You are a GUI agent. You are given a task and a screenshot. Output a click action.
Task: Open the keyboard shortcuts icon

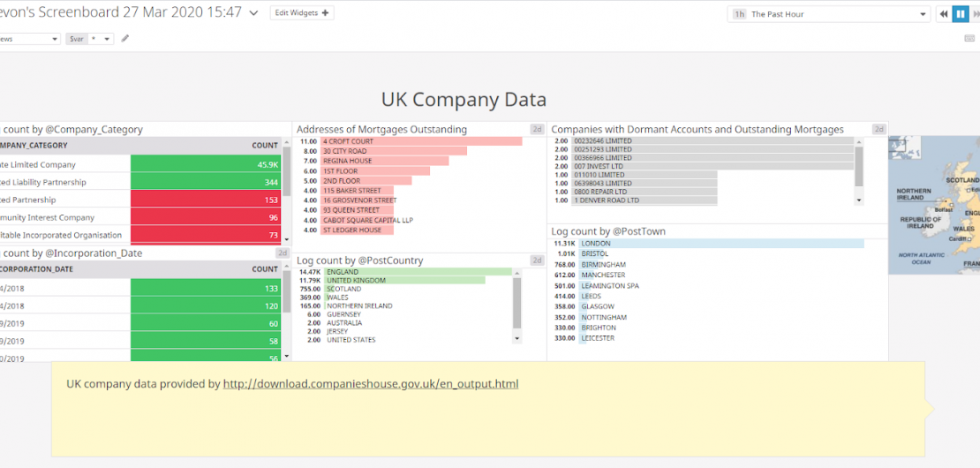click(969, 39)
